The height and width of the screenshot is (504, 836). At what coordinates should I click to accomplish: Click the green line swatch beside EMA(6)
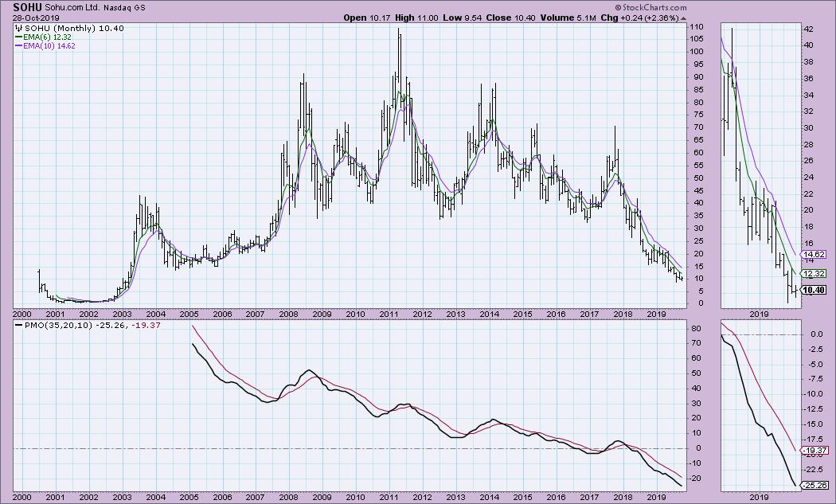18,37
